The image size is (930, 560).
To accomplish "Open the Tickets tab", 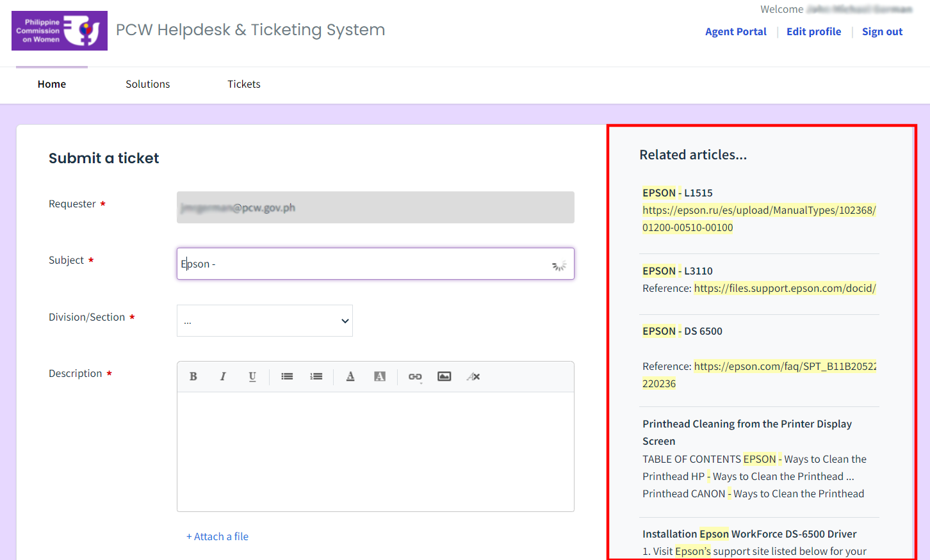I will click(x=244, y=84).
